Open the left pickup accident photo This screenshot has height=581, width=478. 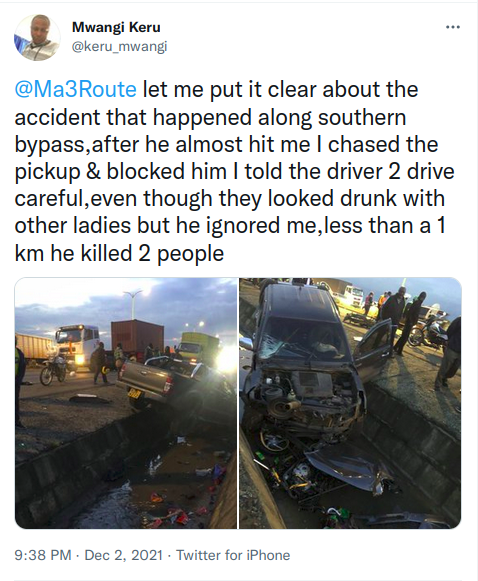tap(126, 403)
